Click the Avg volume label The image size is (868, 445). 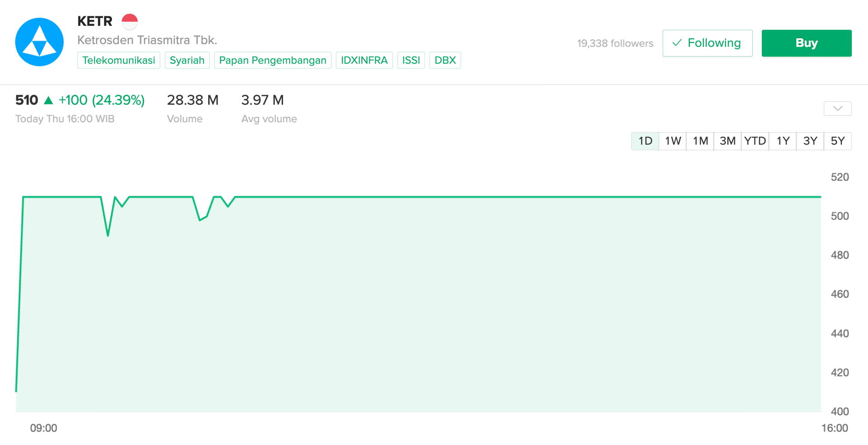pos(269,119)
